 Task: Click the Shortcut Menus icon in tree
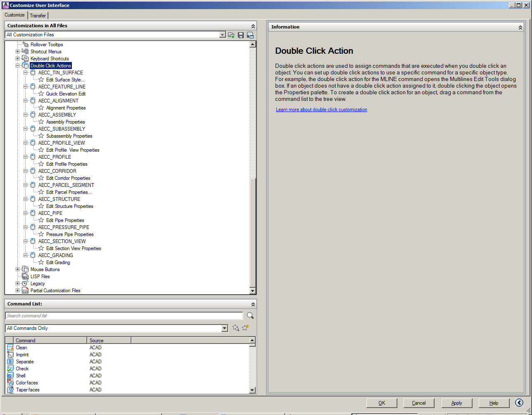tap(25, 52)
